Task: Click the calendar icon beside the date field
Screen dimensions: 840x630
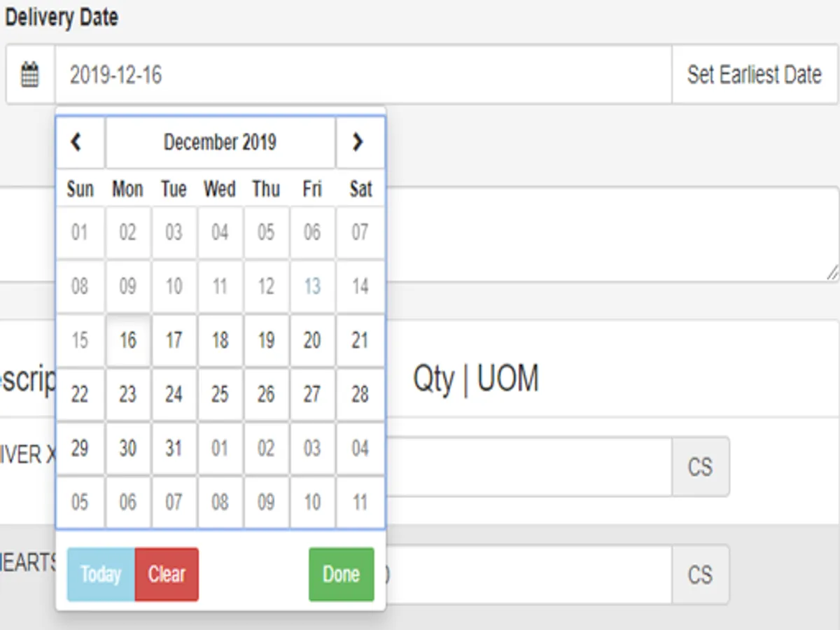Action: [30, 74]
